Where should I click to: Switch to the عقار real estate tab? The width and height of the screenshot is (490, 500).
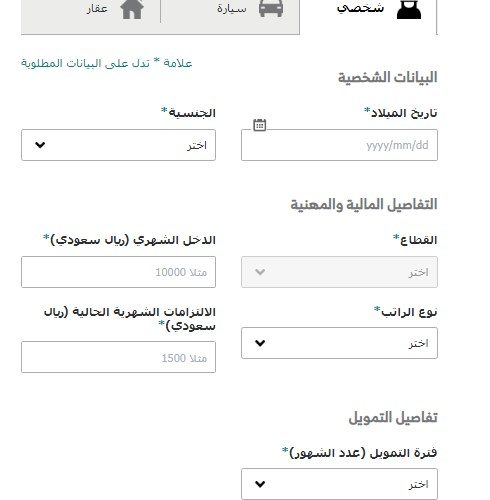pyautogui.click(x=91, y=9)
